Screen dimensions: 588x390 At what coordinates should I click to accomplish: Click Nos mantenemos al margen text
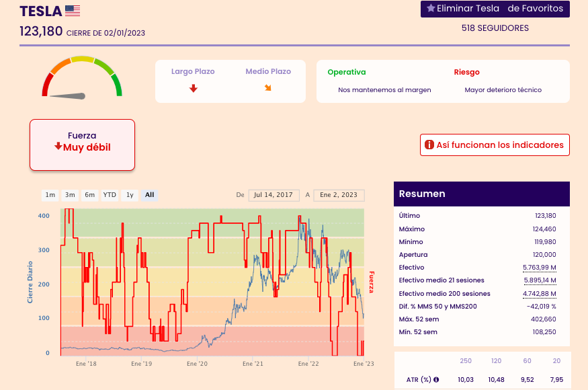(384, 89)
